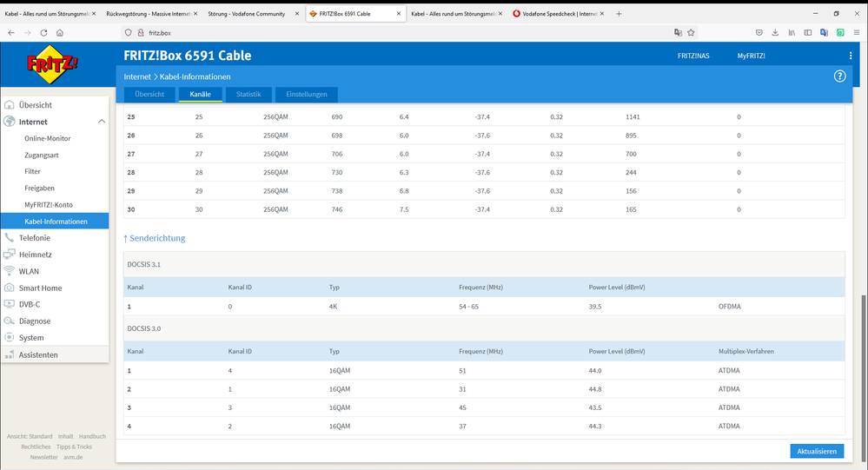The height and width of the screenshot is (470, 868).
Task: Click the Aktualisieren button
Action: point(817,451)
